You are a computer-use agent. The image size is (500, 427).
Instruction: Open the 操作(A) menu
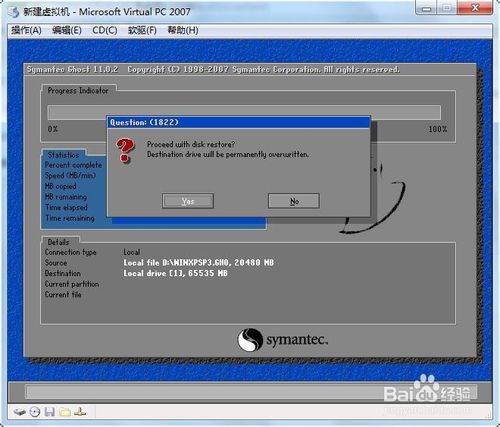[x=26, y=30]
